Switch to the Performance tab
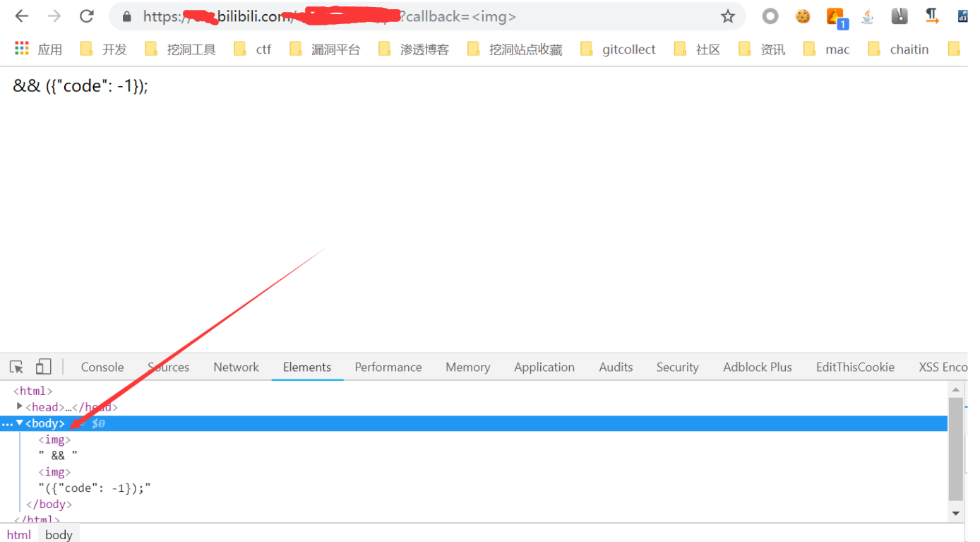Viewport: 980px width, 542px height. tap(388, 367)
